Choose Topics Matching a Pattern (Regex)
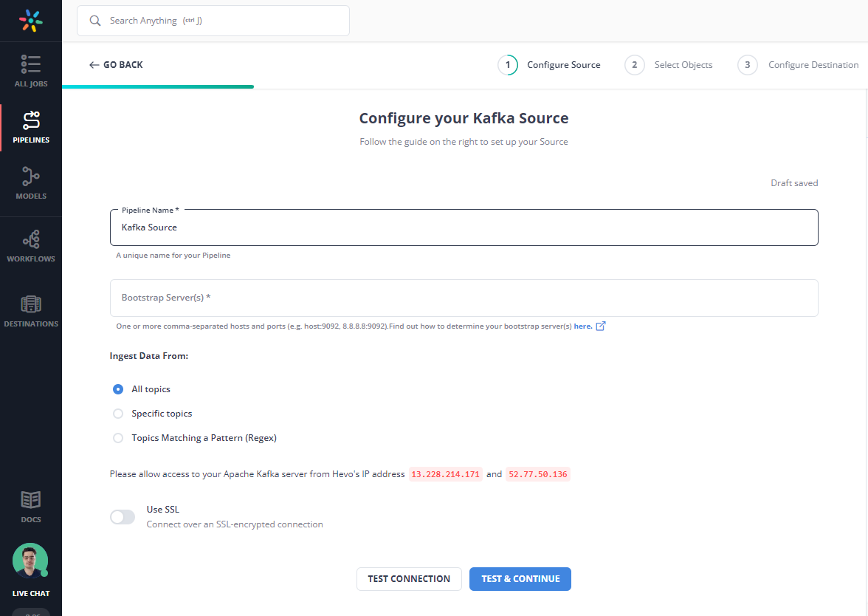Image resolution: width=868 pixels, height=616 pixels. pos(118,437)
